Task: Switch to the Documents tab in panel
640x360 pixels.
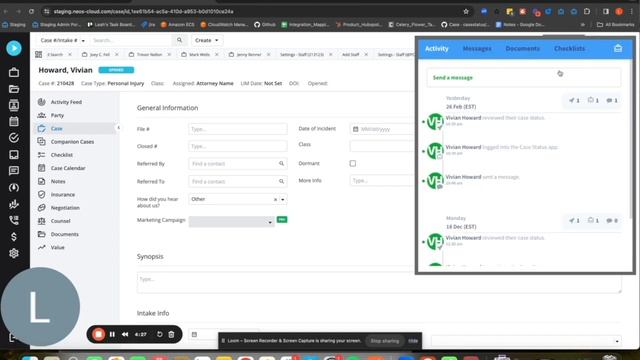Action: [x=522, y=48]
